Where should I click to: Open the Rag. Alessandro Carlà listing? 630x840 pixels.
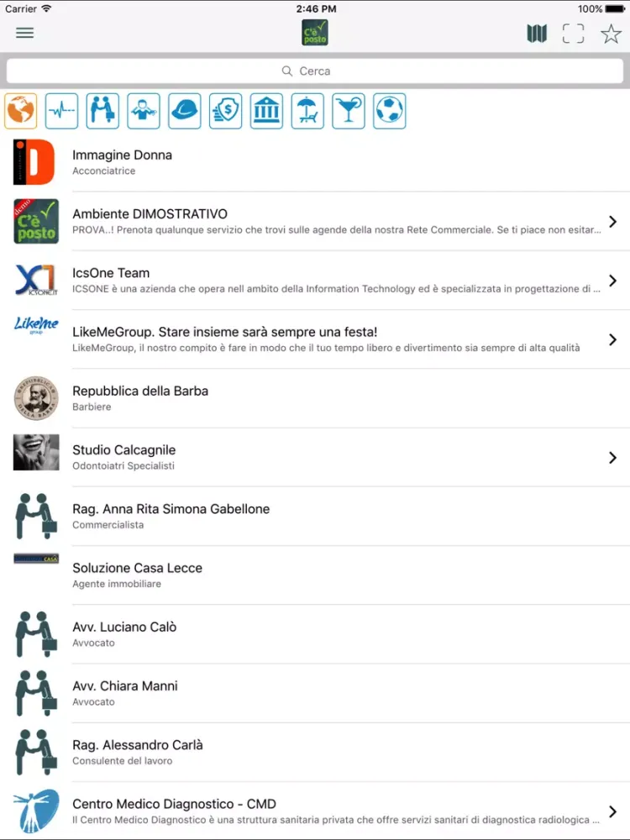tap(315, 752)
